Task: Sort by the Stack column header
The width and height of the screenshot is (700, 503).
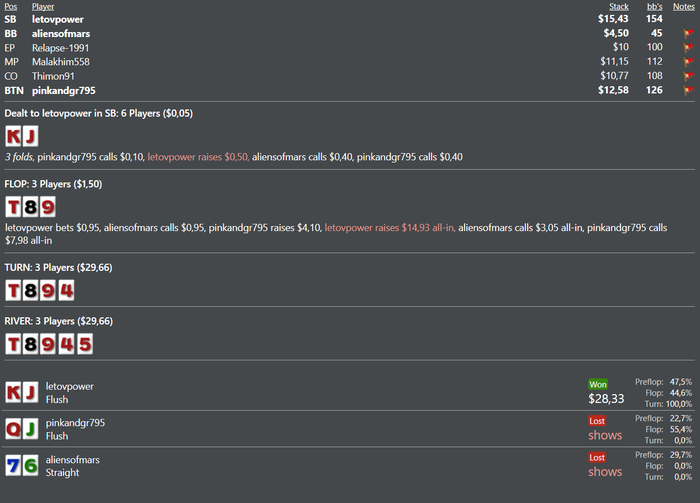Action: pyautogui.click(x=619, y=6)
